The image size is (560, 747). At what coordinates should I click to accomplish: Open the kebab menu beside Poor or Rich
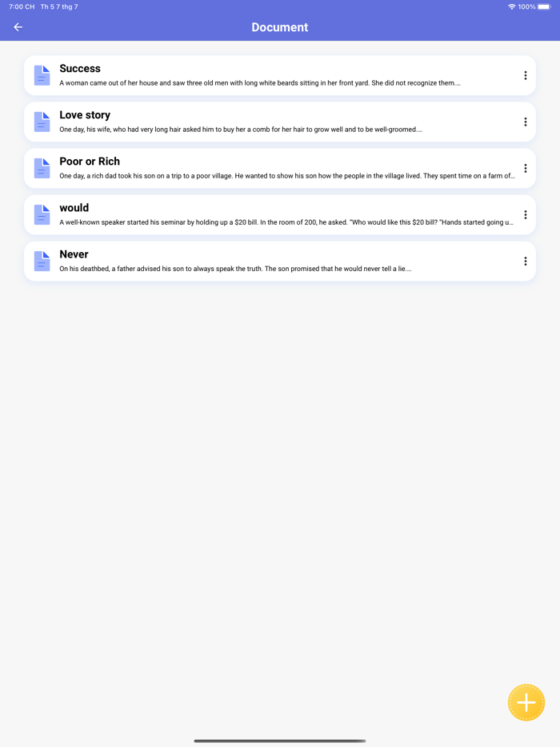click(x=526, y=168)
